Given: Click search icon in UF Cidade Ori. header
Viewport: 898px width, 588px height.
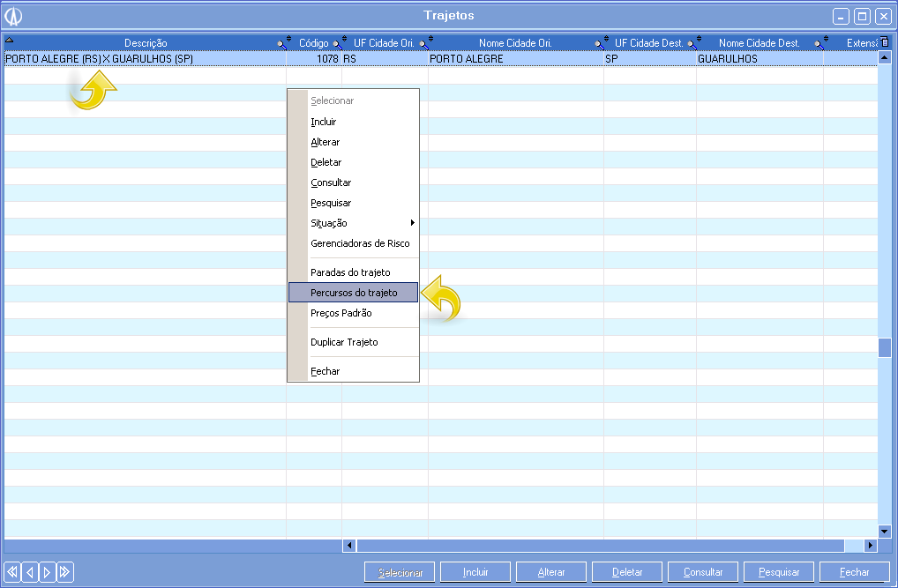Looking at the screenshot, I should click(423, 43).
